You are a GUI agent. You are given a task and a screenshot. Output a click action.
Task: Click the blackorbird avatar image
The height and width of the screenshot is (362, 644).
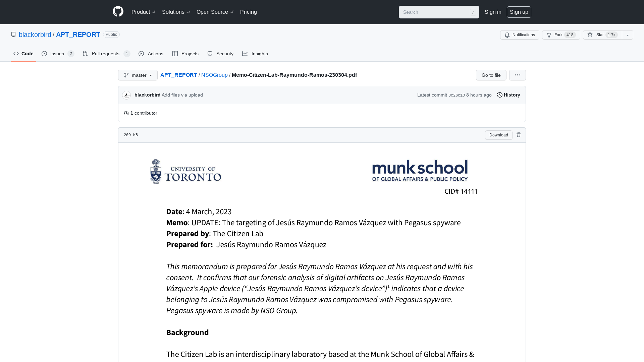[126, 95]
